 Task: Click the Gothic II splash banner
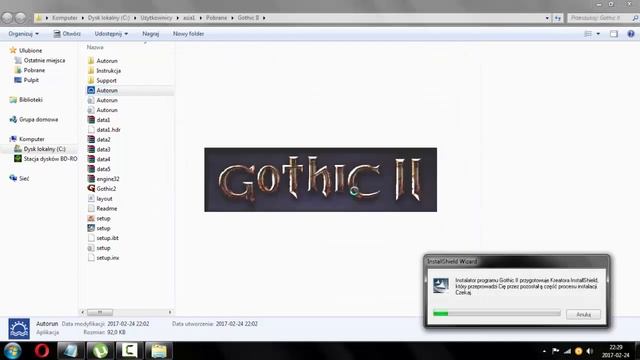320,180
